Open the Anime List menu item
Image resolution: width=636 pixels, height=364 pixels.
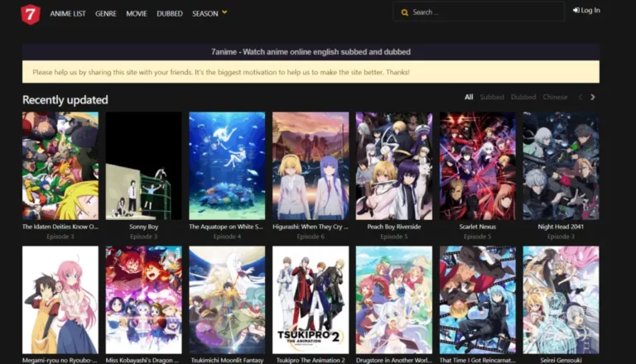(x=68, y=14)
